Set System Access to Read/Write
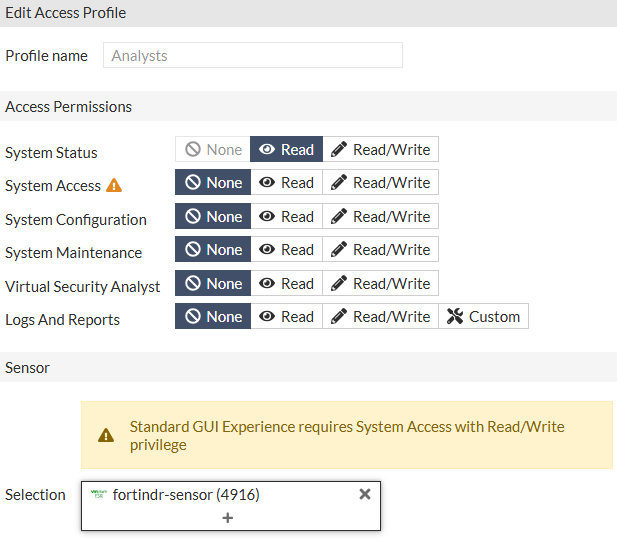 pos(381,182)
